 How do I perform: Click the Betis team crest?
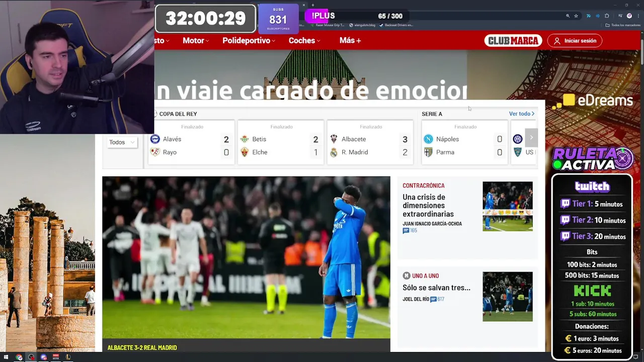[x=245, y=139]
